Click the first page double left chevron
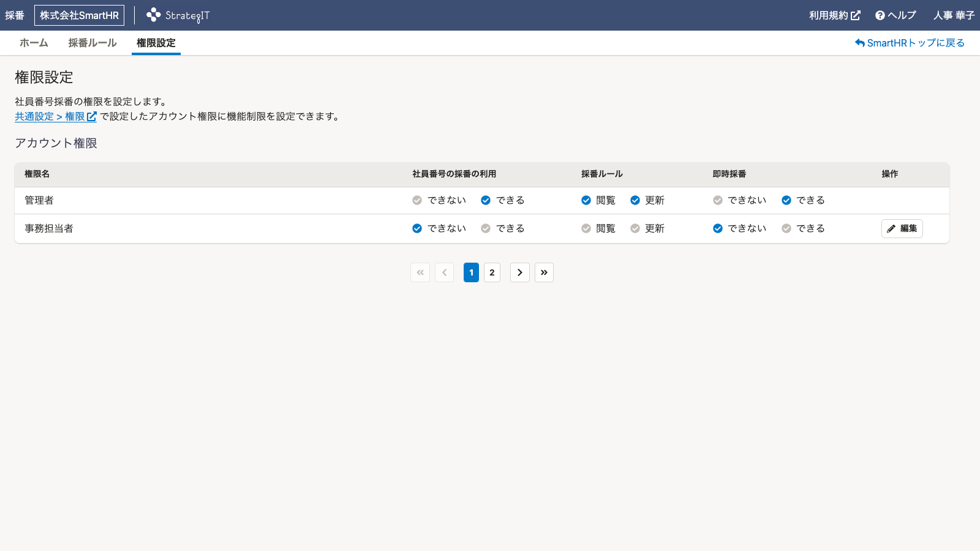 coord(420,272)
